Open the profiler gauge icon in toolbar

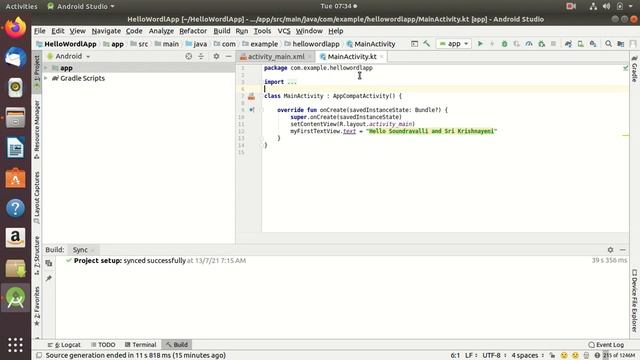(x=529, y=44)
